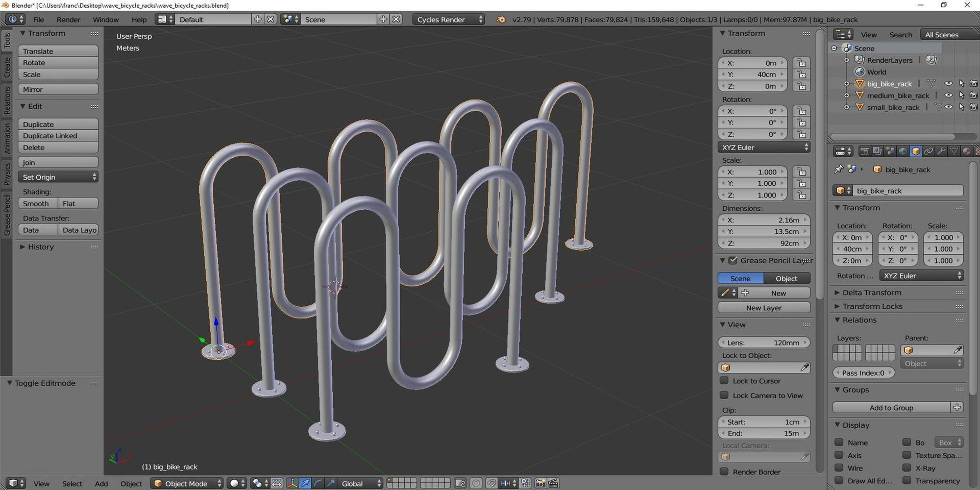
Task: Click the New Layer button
Action: tap(764, 308)
